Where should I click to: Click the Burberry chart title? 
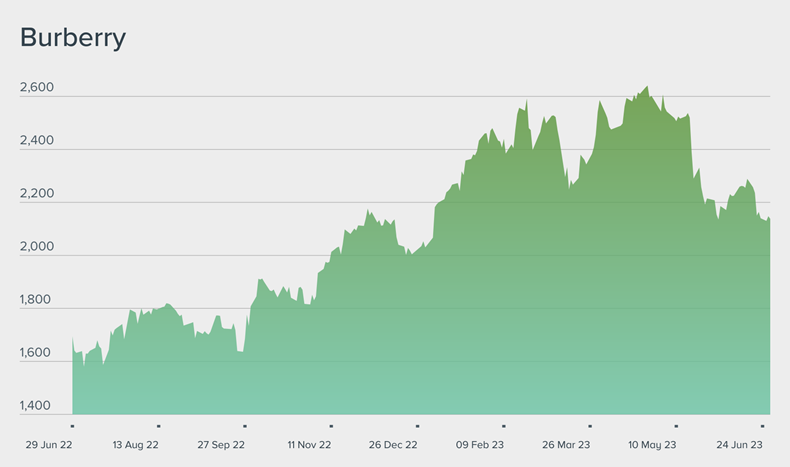point(73,38)
